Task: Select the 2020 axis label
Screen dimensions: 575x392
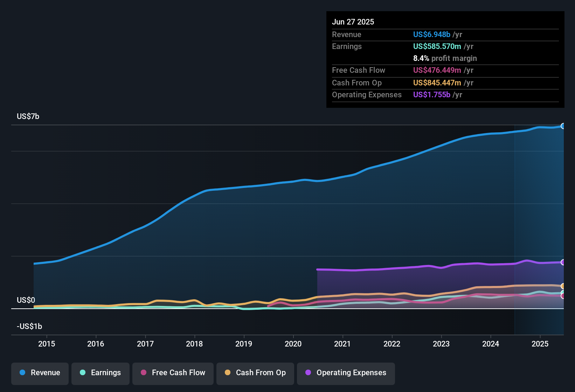Action: click(293, 344)
